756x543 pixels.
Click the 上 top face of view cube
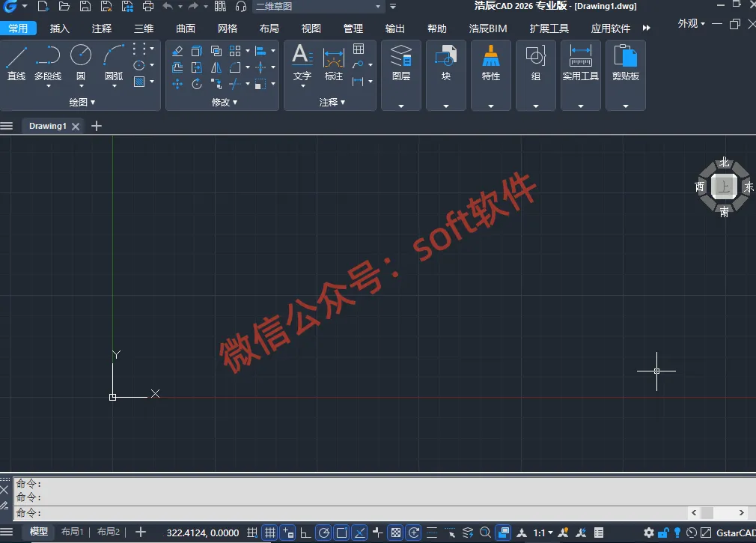[x=724, y=186]
